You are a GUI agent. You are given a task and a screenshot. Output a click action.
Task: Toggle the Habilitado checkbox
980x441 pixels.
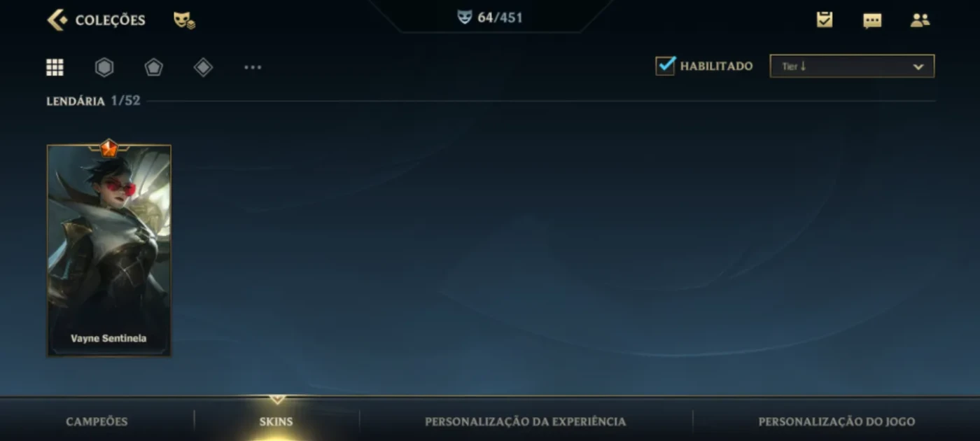coord(665,66)
